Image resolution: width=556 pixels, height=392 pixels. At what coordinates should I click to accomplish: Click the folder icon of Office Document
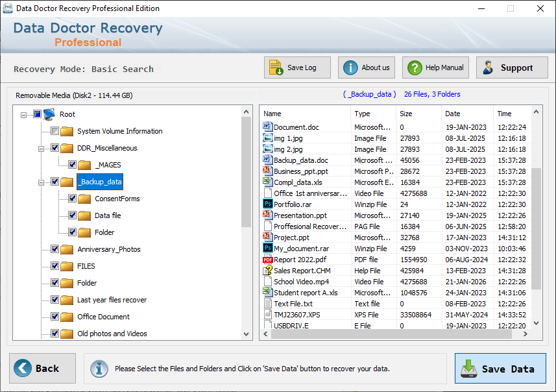click(x=67, y=317)
